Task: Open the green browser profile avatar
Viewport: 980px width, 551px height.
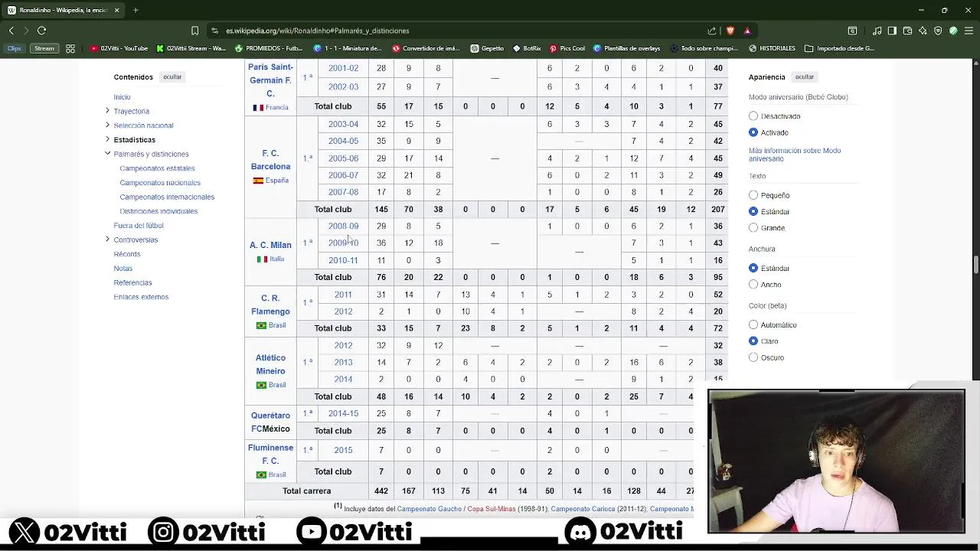Action: (x=953, y=31)
